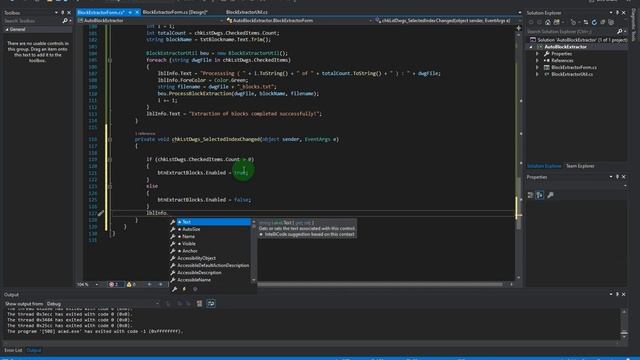Click the Alphabetical sort icon in Properties panel
This screenshot has width=640, height=360.
pos(540,195)
